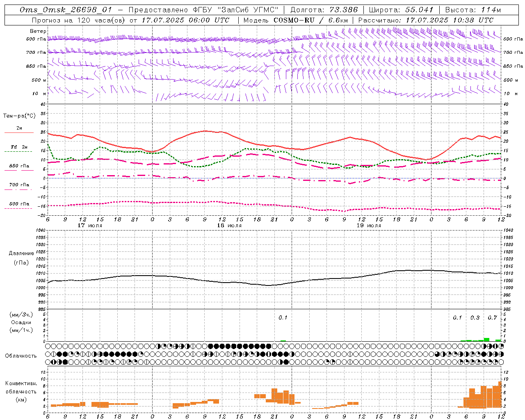Click the Широта: 55.041 header field

click(x=401, y=10)
